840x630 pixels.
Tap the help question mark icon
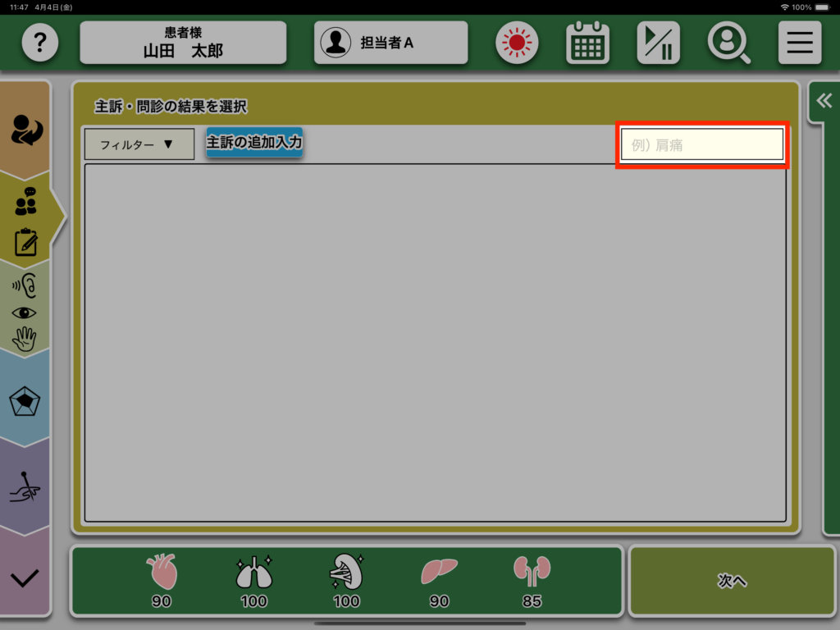tap(39, 43)
